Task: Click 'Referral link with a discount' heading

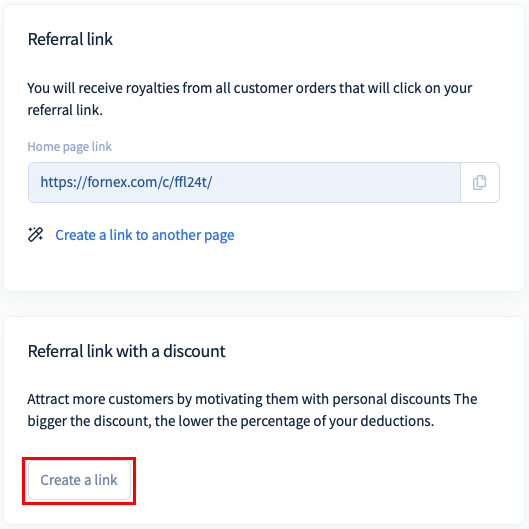Action: [127, 351]
